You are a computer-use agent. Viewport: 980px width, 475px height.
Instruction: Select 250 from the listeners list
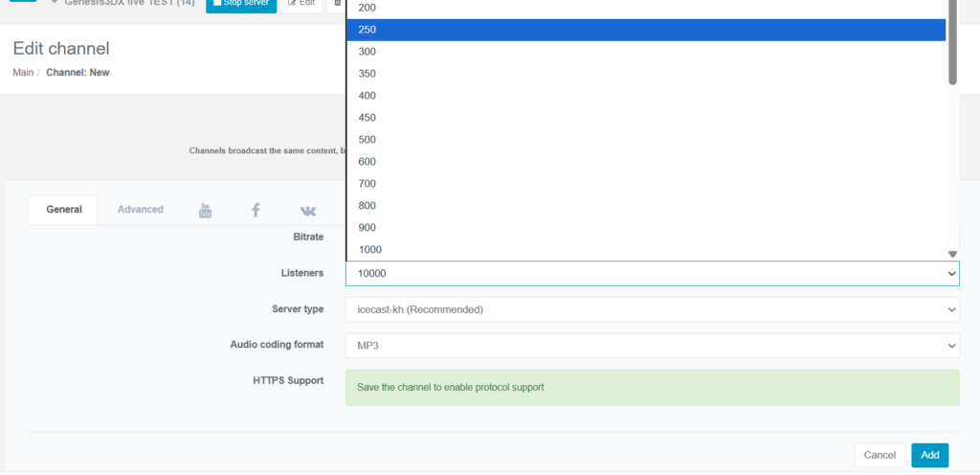(x=646, y=30)
